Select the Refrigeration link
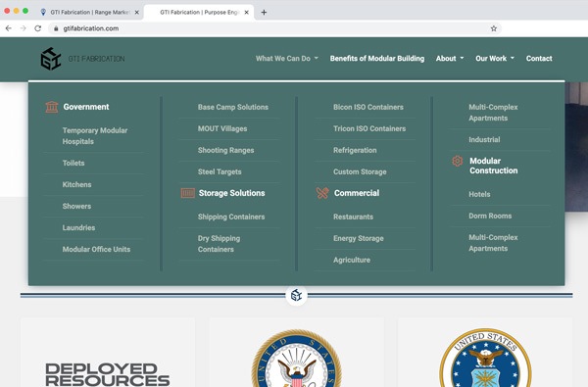The height and width of the screenshot is (387, 588). 355,150
